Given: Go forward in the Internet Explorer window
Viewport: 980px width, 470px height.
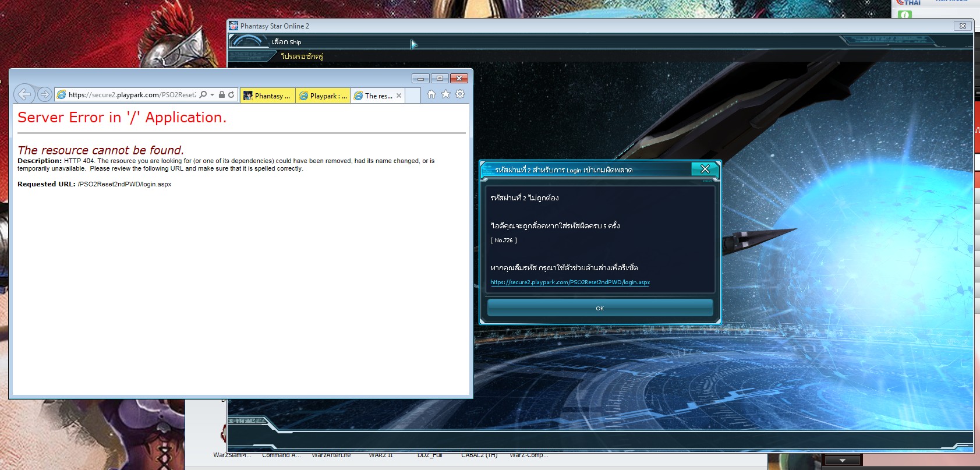Looking at the screenshot, I should click(x=44, y=94).
